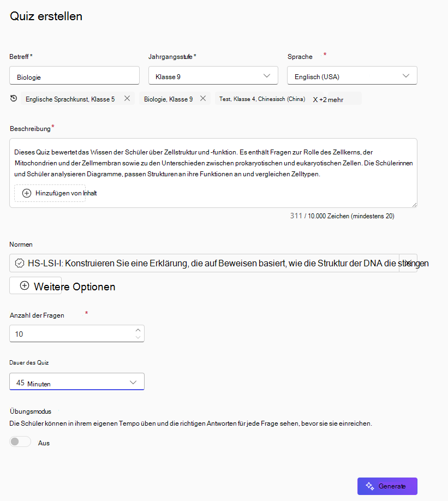Click the description resize handle corner
Image resolution: width=448 pixels, height=501 pixels.
coord(414,205)
